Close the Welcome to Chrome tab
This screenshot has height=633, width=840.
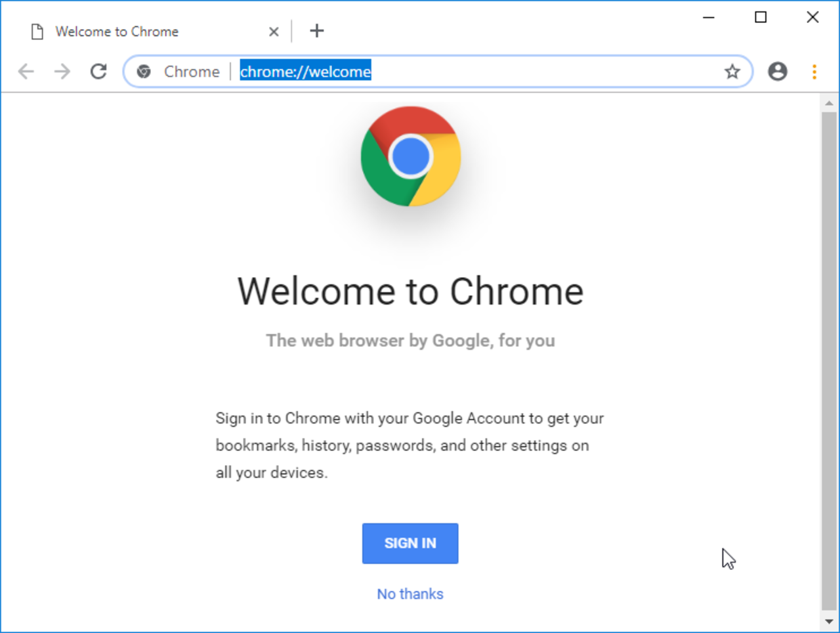274,31
